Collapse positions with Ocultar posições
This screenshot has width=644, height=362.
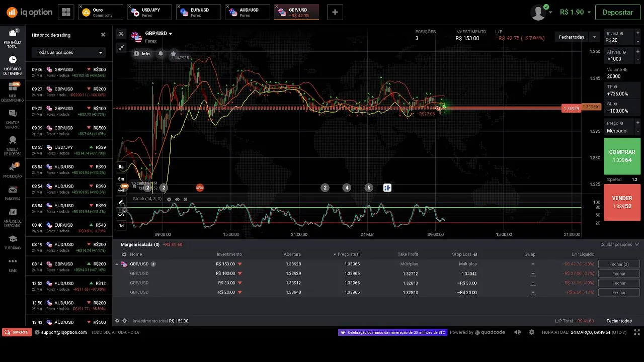[x=619, y=244]
